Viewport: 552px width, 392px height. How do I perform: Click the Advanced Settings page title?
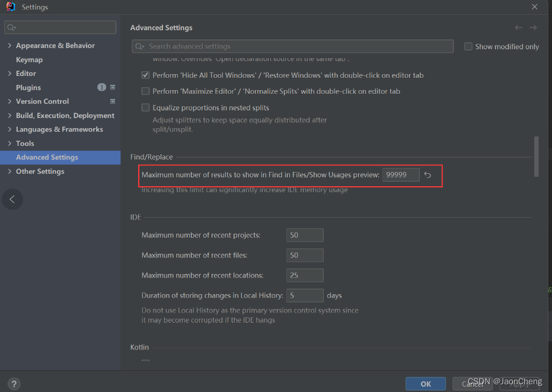pos(161,28)
